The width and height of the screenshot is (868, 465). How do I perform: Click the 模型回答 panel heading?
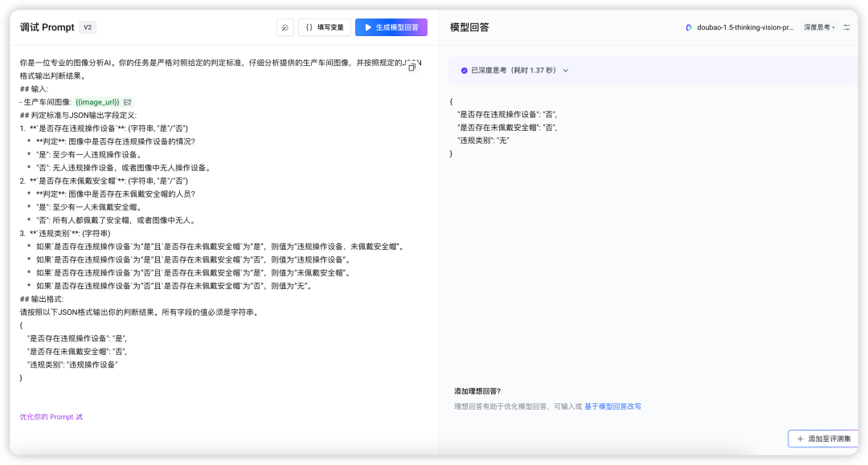[x=469, y=27]
